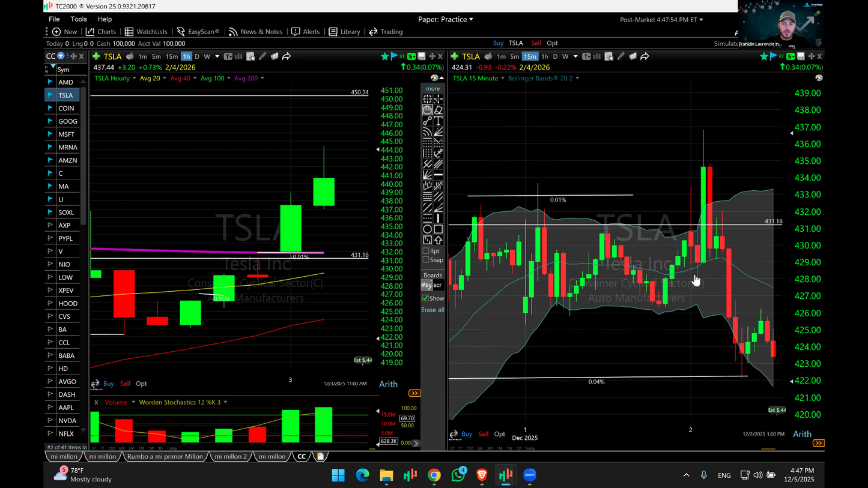Open the Tools menu
Viewport: 868px width, 488px height.
click(78, 19)
